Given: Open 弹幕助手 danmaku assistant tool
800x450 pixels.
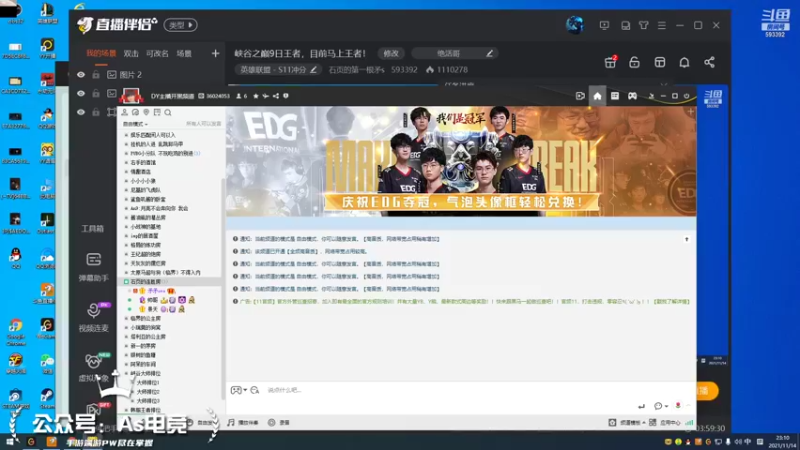Looking at the screenshot, I should point(93,267).
